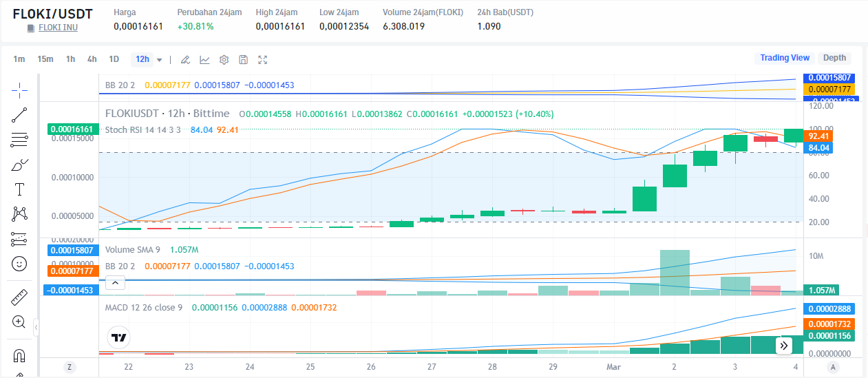Click the scroll-to-latest bar arrow button
This screenshot has height=378, width=868.
[784, 346]
